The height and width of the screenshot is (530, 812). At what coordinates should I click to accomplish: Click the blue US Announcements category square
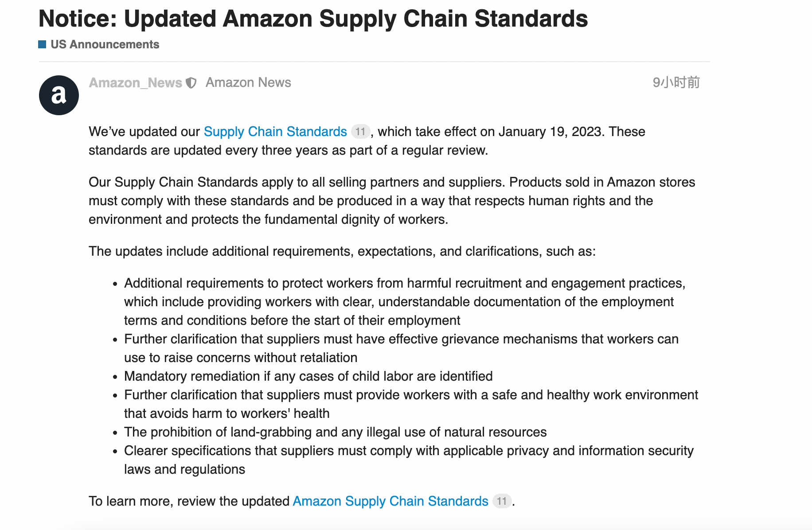pos(42,44)
